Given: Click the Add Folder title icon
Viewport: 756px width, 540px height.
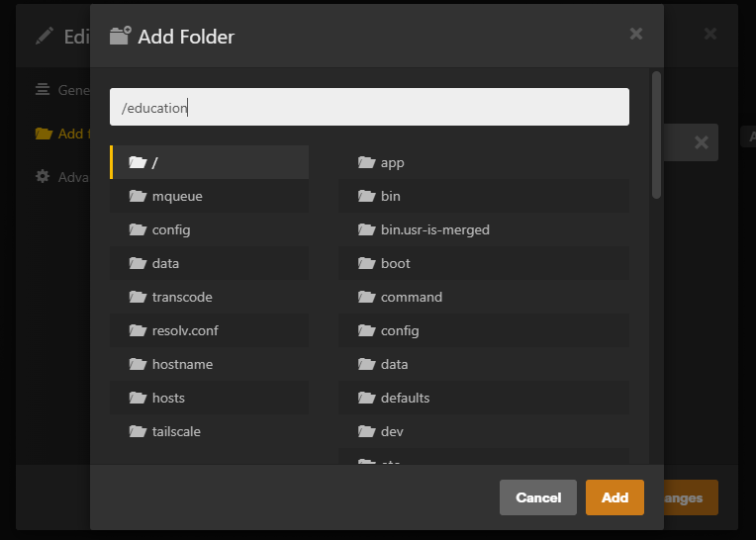Looking at the screenshot, I should point(120,37).
